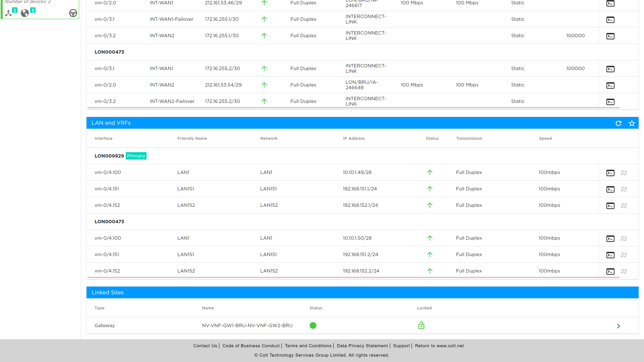Image resolution: width=644 pixels, height=362 pixels.
Task: Click IP address 192.168.152.2/24
Action: (361, 271)
